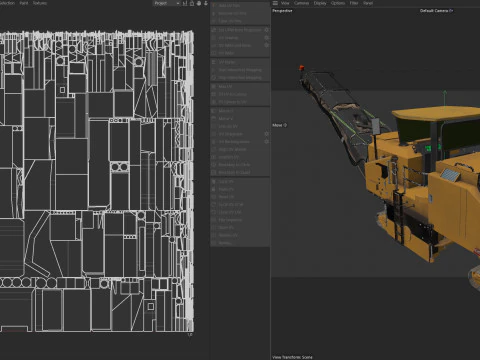Viewport: 480px width, 360px height.
Task: Click the orange beacon light on the conveyor
Action: click(302, 68)
